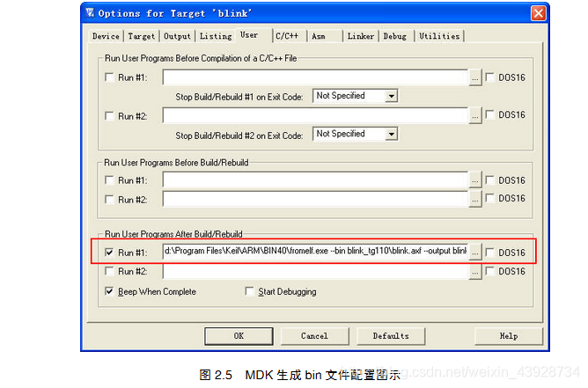
Task: Click the Cancel button
Action: [314, 336]
